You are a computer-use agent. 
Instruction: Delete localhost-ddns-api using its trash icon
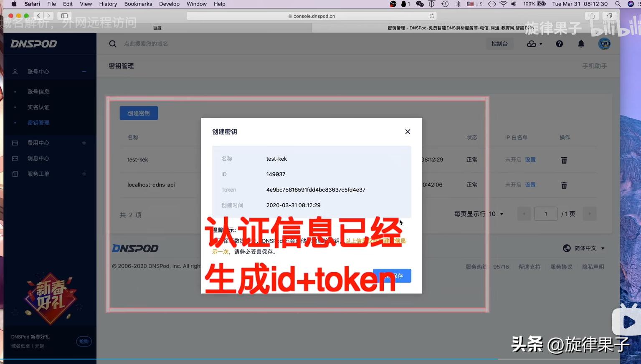(564, 185)
